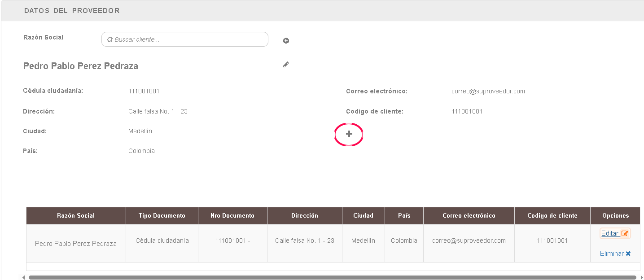644x280 pixels.
Task: Click the Razón Social column header
Action: tap(76, 215)
